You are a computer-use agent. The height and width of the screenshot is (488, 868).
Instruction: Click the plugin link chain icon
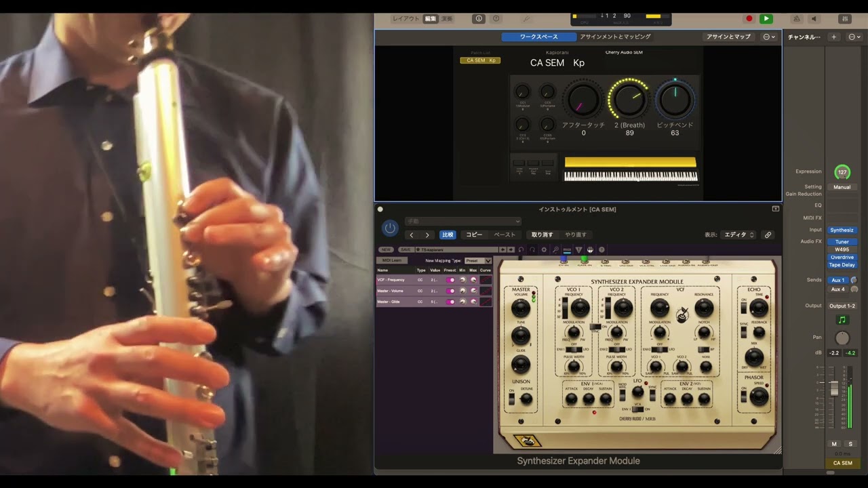click(768, 235)
